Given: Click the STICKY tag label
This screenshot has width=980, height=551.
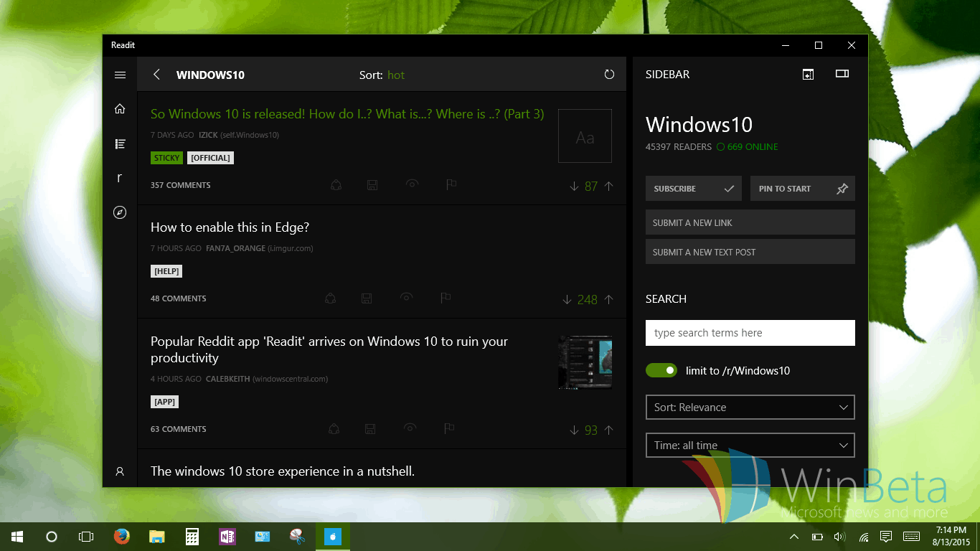Looking at the screenshot, I should pos(167,158).
